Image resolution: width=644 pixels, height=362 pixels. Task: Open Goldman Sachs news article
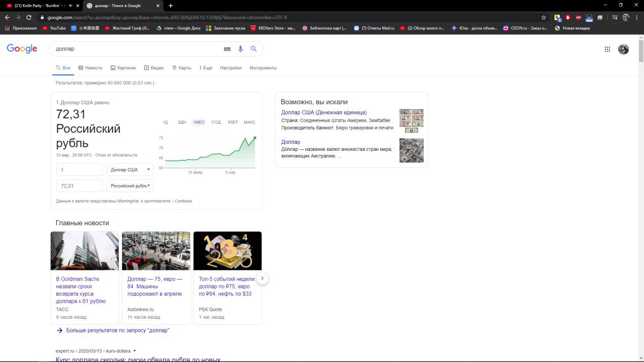tap(81, 290)
